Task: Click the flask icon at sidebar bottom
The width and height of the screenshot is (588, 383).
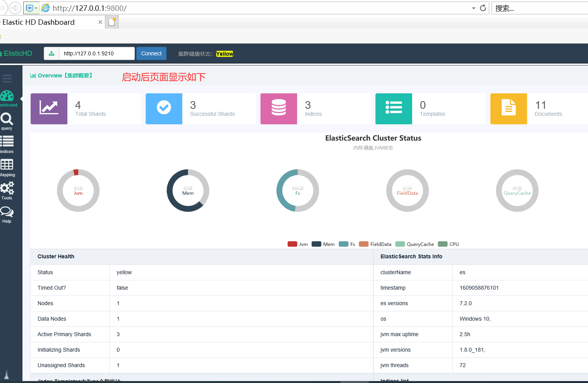Action: [x=7, y=375]
